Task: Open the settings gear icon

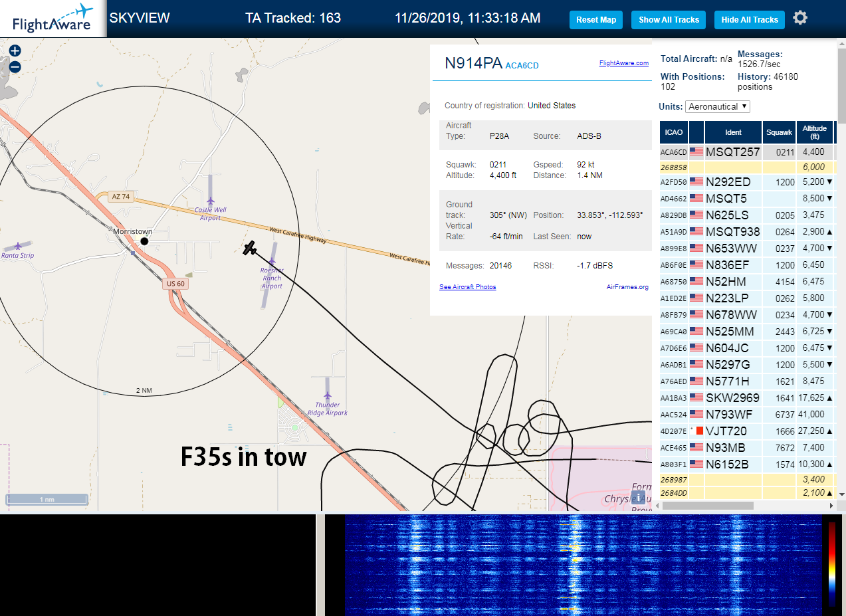Action: click(x=800, y=18)
